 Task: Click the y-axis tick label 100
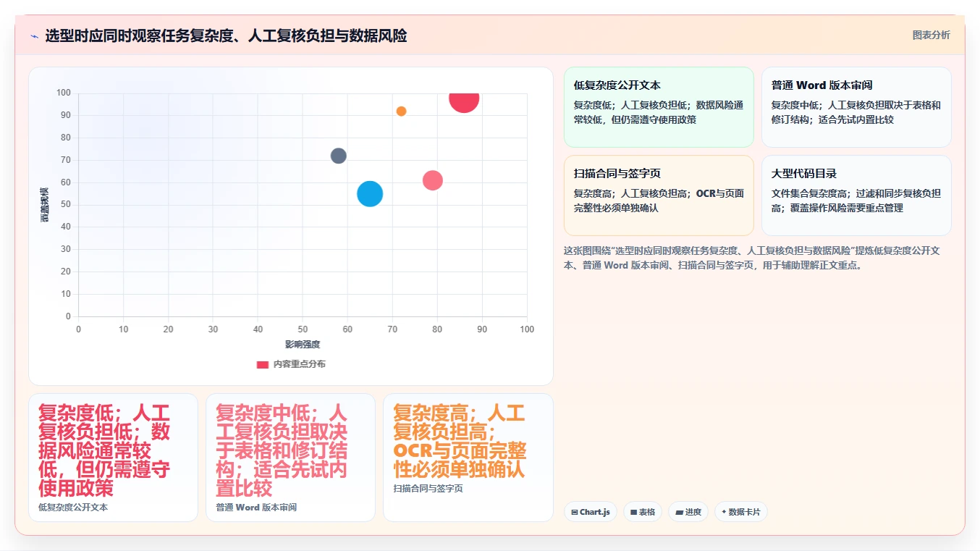pyautogui.click(x=64, y=93)
